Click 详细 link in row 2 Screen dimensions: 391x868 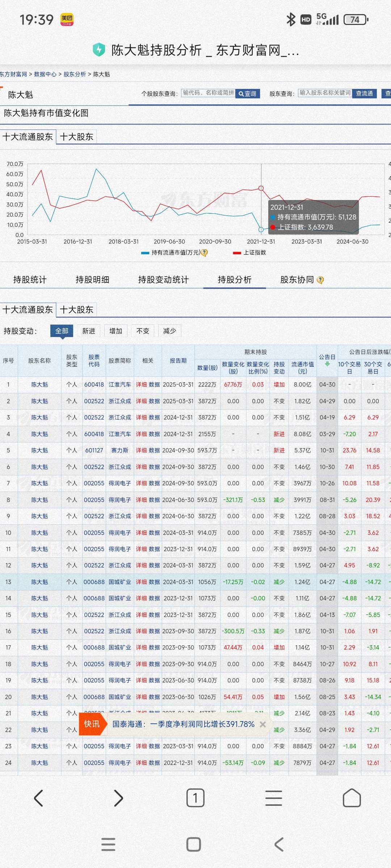[141, 401]
